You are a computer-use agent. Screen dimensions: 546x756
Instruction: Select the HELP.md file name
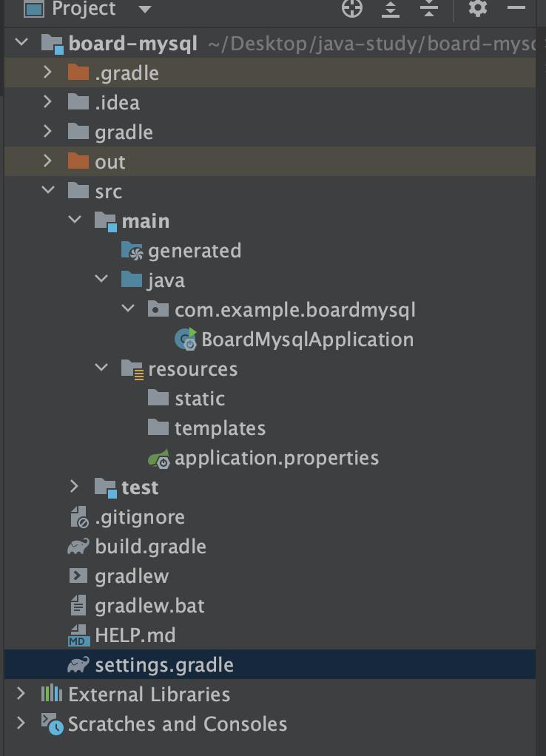click(135, 635)
